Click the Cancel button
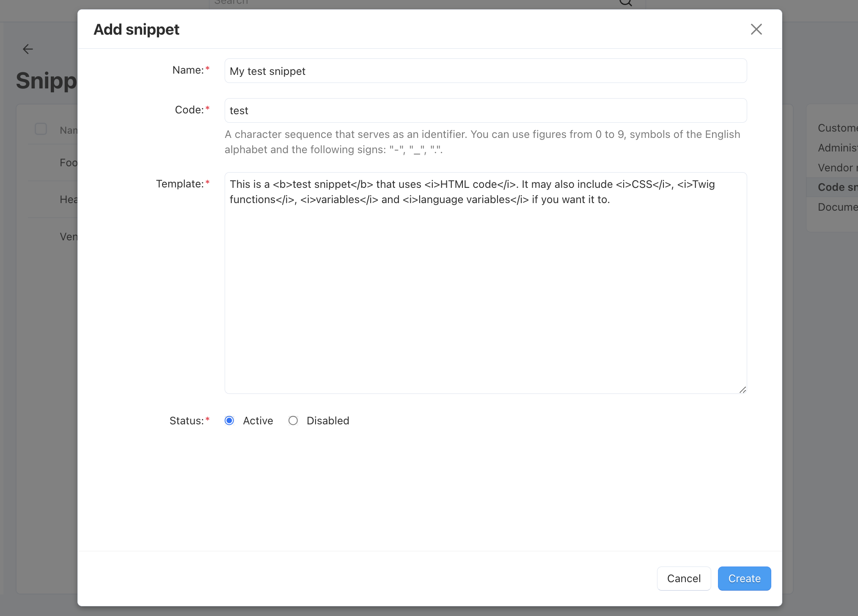The image size is (858, 616). pos(684,578)
